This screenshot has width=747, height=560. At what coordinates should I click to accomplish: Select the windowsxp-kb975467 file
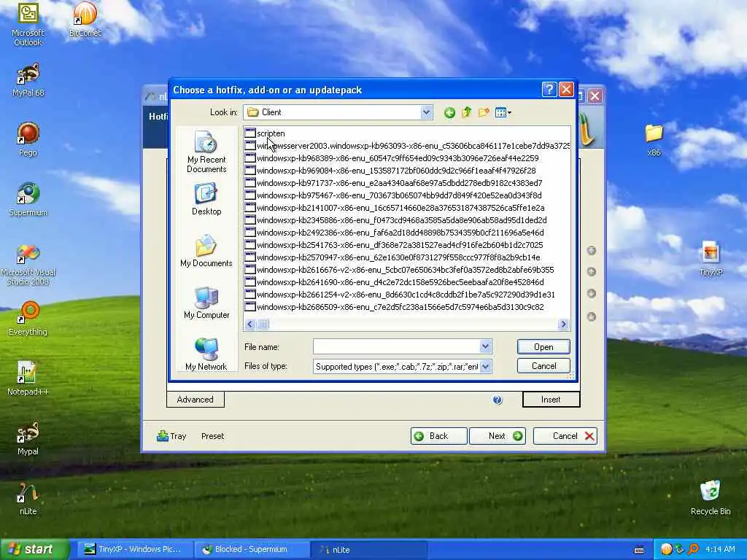pyautogui.click(x=393, y=195)
